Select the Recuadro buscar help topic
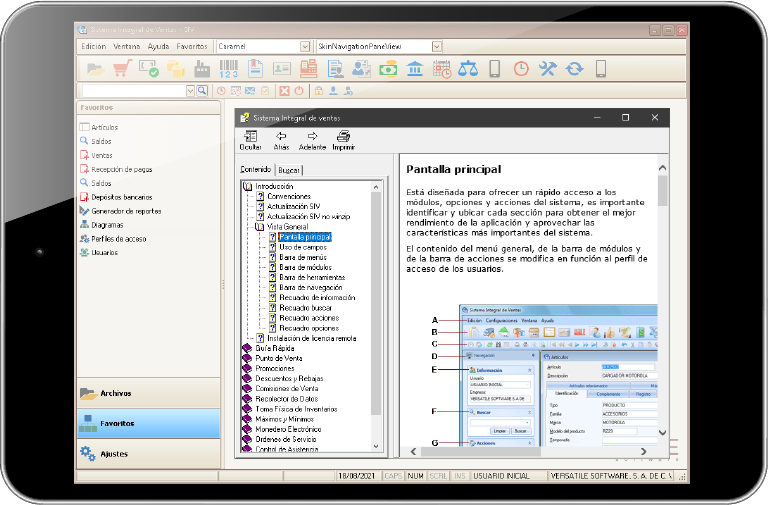The image size is (768, 505). (x=305, y=308)
